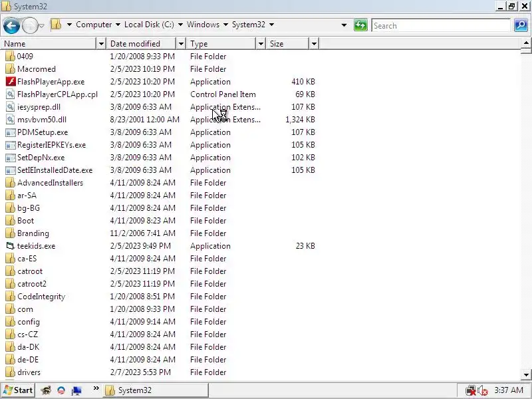This screenshot has width=532, height=399.
Task: Select the bg-BG folder name
Action: (29, 208)
